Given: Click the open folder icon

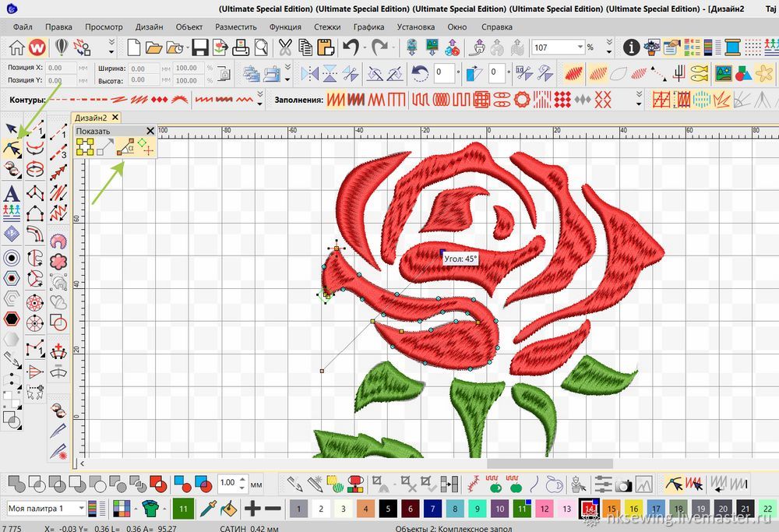Looking at the screenshot, I should click(x=153, y=48).
